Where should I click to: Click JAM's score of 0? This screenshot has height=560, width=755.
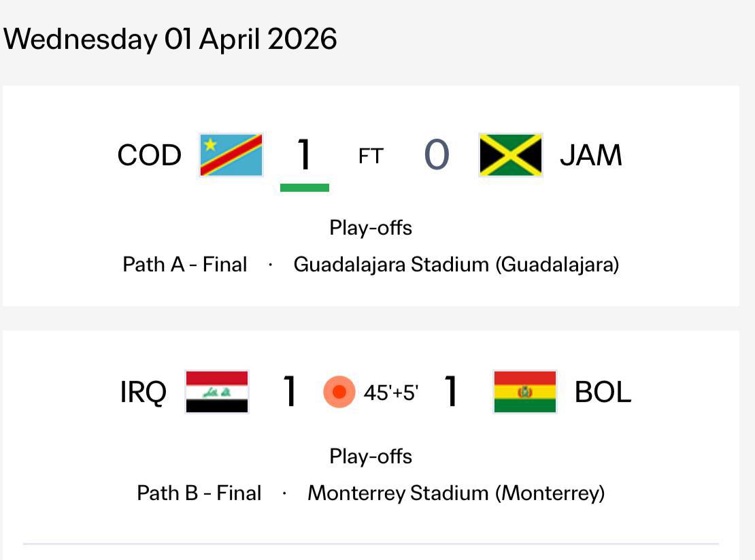pos(437,155)
